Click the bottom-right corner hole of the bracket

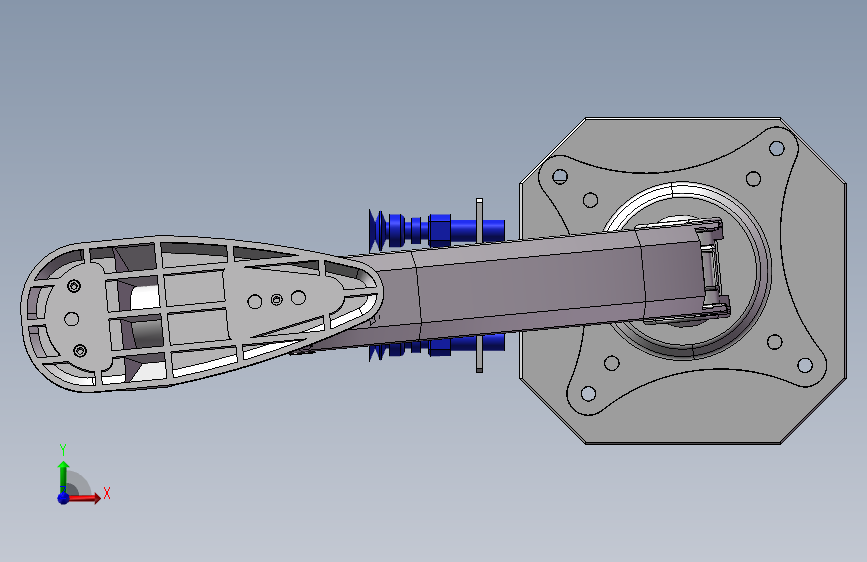[805, 365]
